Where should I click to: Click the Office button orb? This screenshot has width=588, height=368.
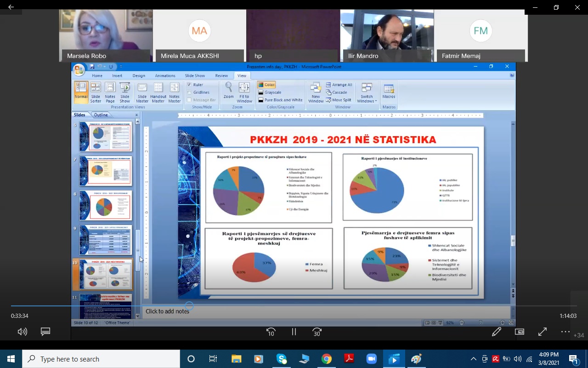coord(79,69)
